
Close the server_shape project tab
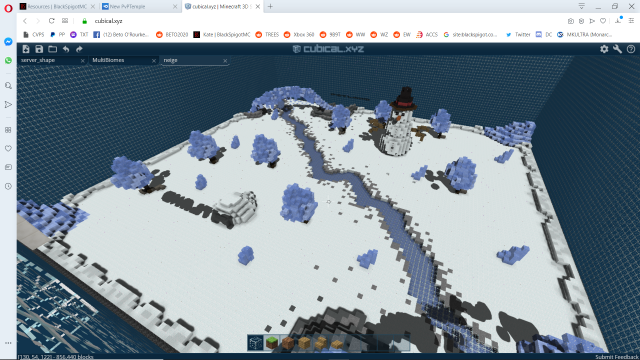(82, 60)
